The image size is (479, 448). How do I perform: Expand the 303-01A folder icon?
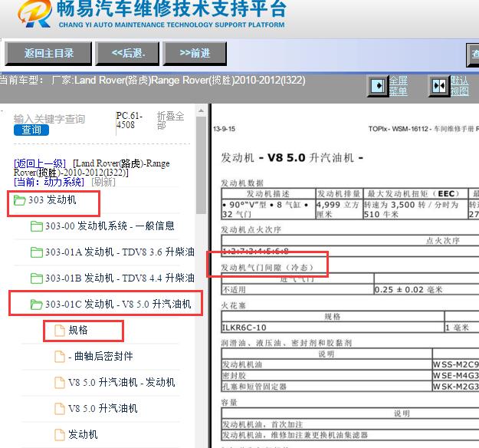[37, 252]
